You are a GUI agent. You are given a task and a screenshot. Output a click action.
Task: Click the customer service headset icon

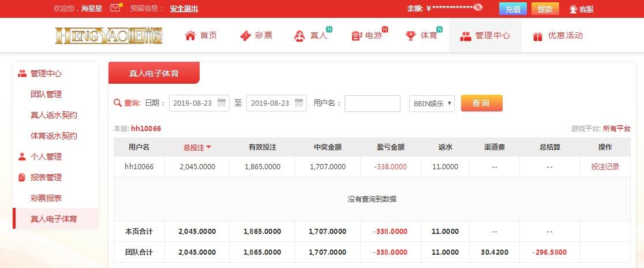click(x=574, y=9)
